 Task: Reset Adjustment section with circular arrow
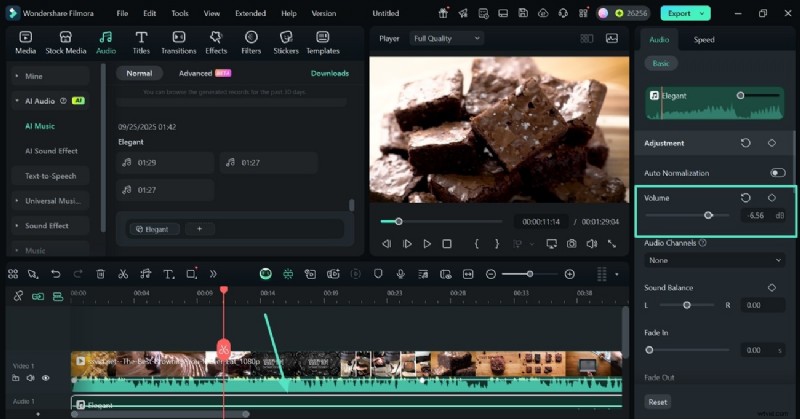pos(745,143)
